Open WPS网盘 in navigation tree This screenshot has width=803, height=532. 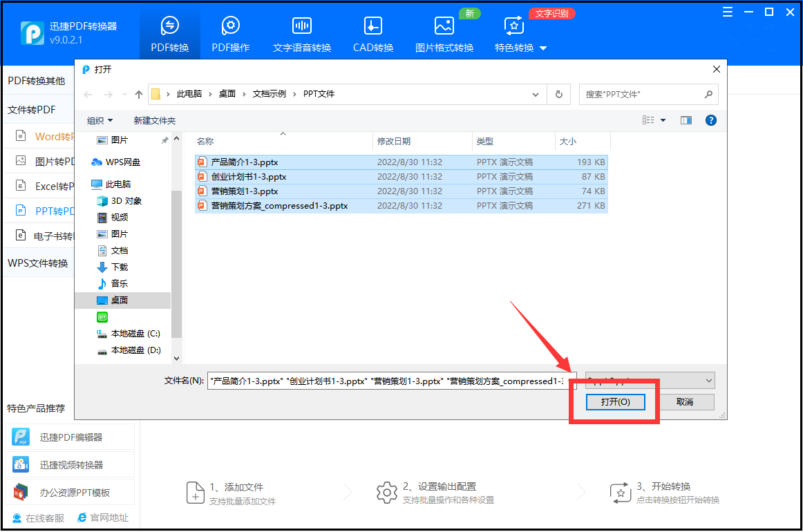click(123, 162)
